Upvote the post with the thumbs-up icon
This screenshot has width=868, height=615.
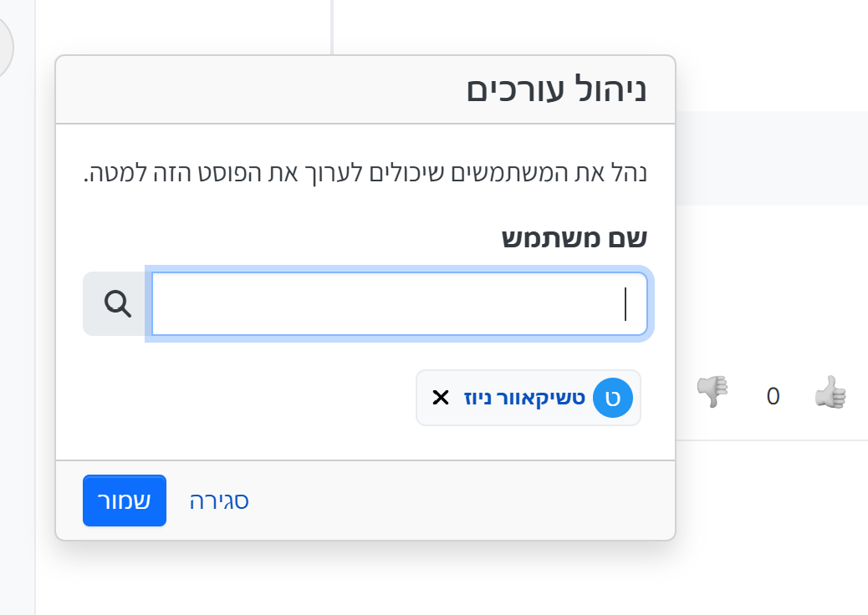click(x=830, y=392)
